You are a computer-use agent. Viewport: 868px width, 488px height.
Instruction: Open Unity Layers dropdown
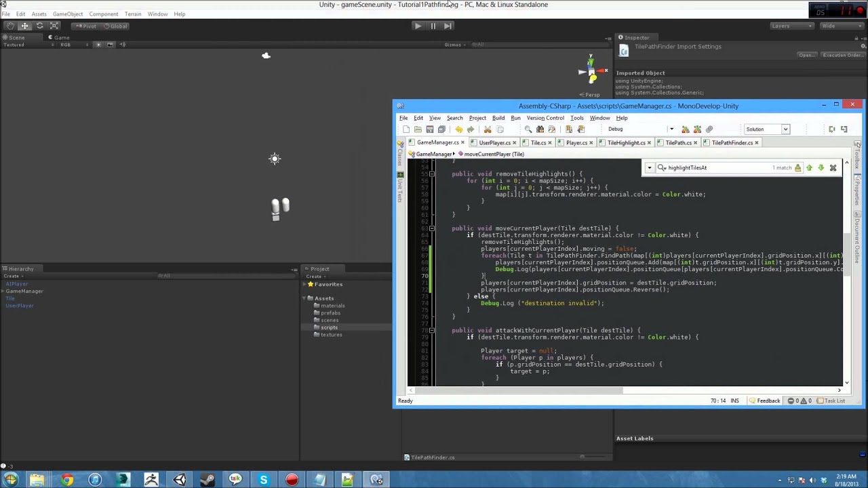[x=791, y=26]
